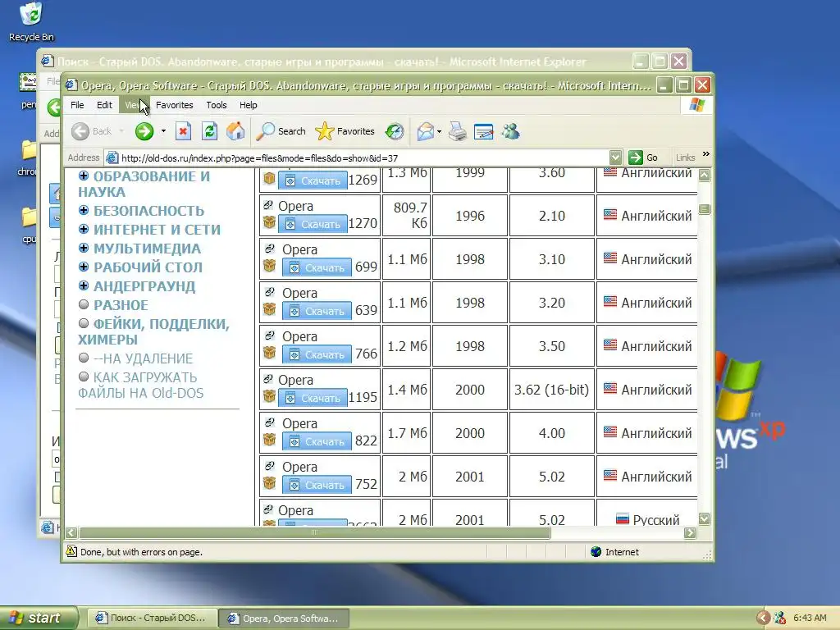The image size is (840, 630).
Task: Open the Help menu
Action: [x=248, y=105]
